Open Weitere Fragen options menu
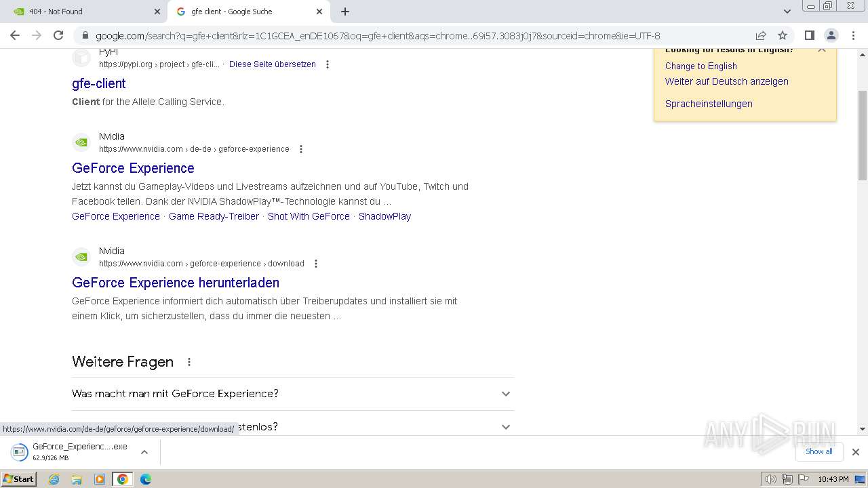This screenshot has height=488, width=868. [189, 362]
